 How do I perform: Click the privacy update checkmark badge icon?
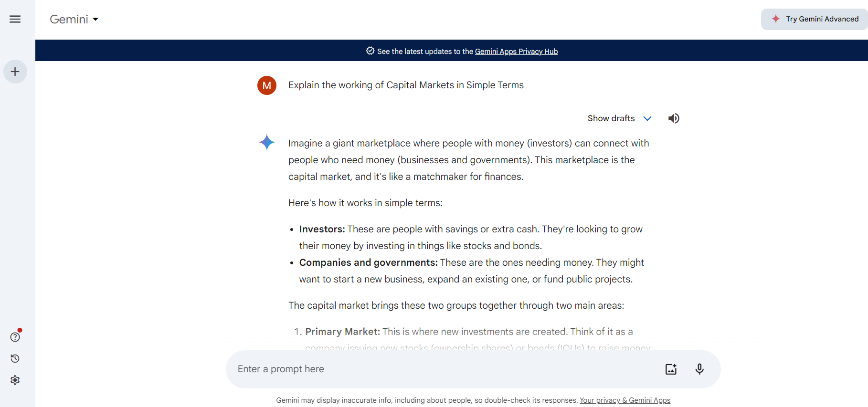tap(370, 51)
